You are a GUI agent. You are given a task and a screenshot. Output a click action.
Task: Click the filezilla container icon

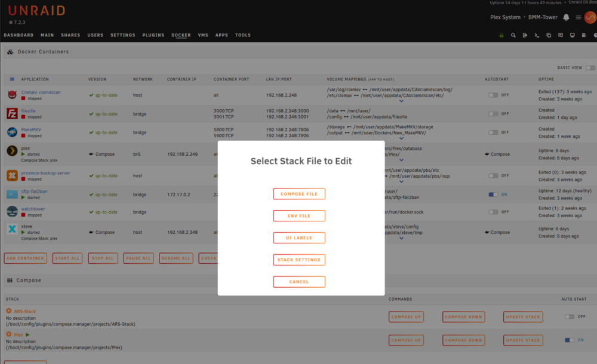[x=12, y=113]
